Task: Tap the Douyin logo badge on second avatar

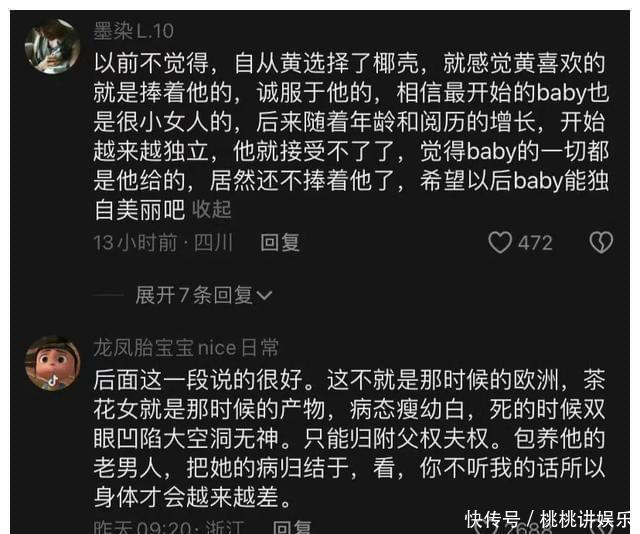Action: pos(53,381)
